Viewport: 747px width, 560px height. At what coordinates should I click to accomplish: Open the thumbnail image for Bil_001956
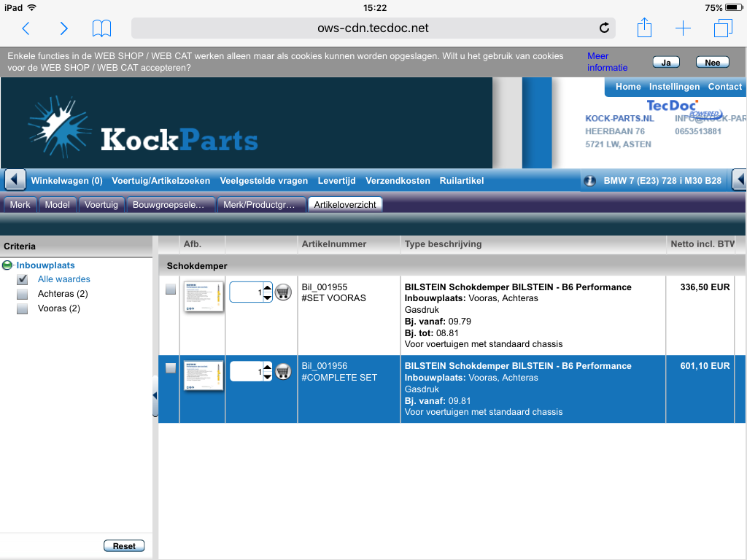point(204,376)
